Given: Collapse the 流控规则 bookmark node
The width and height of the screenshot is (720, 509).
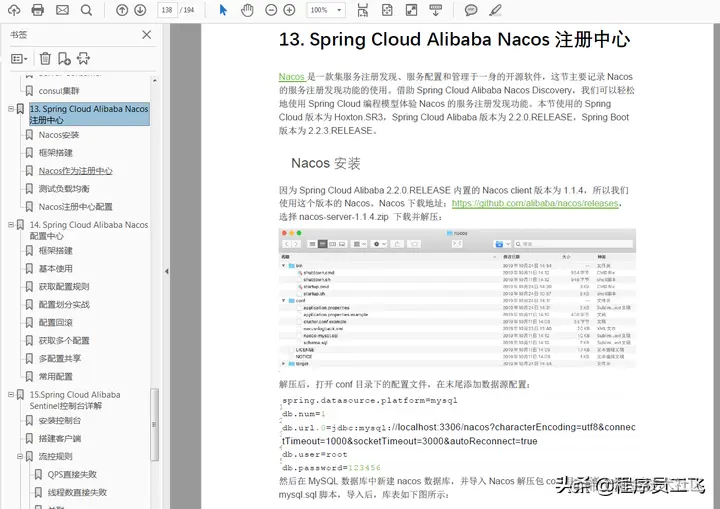Looking at the screenshot, I should (x=20, y=456).
